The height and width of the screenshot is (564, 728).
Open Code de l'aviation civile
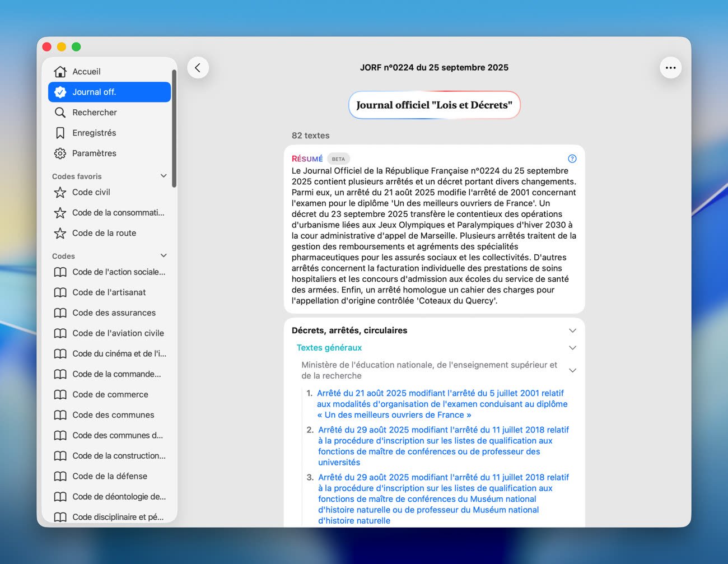(109, 333)
